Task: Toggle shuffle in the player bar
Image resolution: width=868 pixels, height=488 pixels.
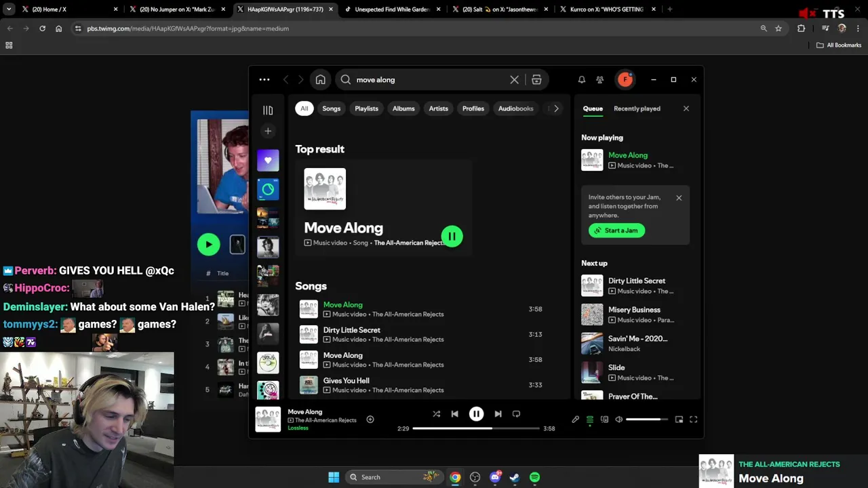Action: 437,414
